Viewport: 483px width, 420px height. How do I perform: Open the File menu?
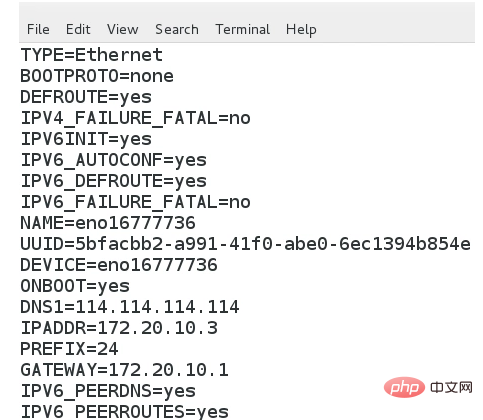(x=38, y=29)
